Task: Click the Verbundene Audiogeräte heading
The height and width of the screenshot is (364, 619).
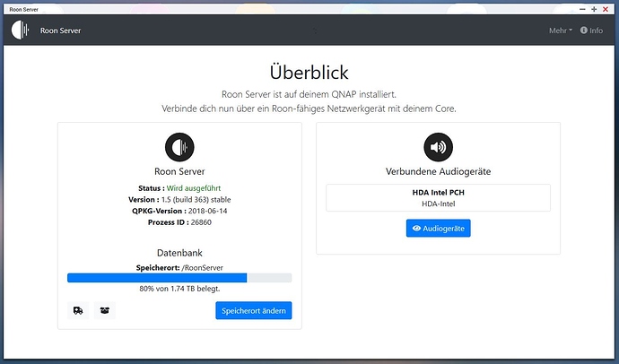Action: [438, 171]
